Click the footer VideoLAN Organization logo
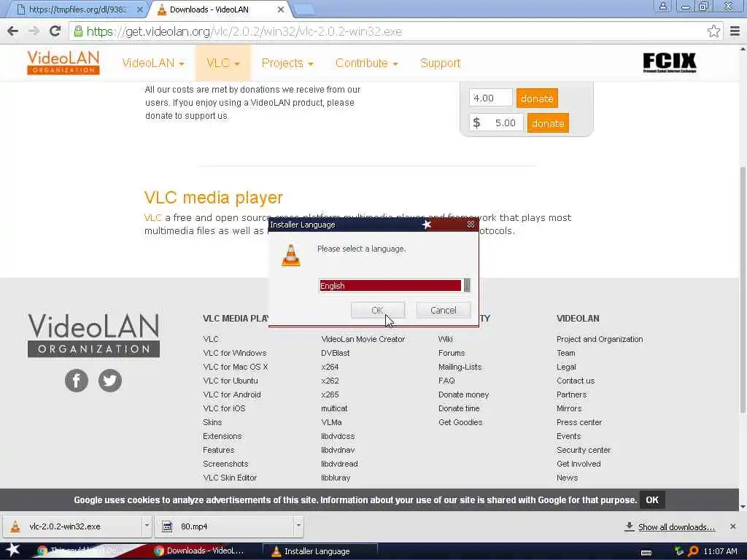 coord(93,335)
